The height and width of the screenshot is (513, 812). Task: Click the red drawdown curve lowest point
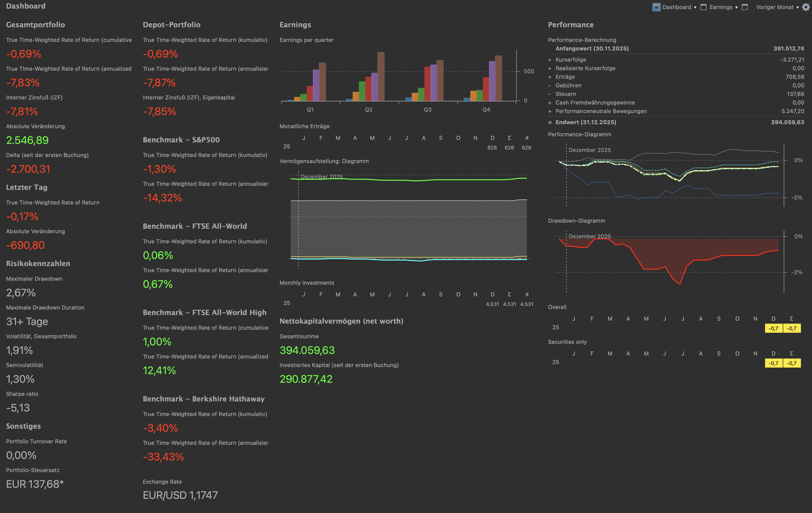[680, 284]
